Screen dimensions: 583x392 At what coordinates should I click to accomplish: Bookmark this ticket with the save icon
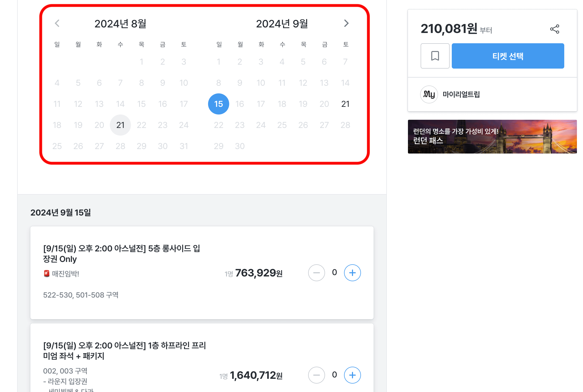435,56
